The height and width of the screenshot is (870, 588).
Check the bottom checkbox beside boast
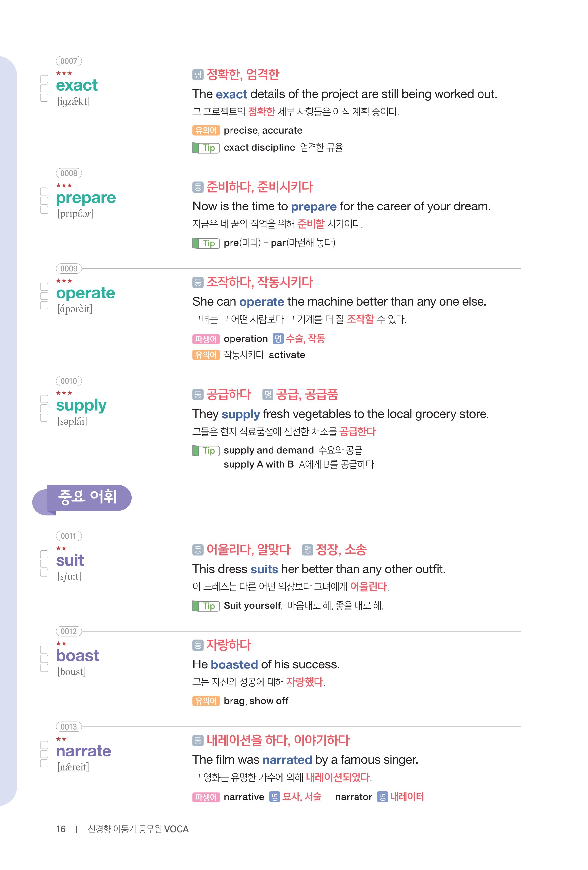click(x=44, y=668)
